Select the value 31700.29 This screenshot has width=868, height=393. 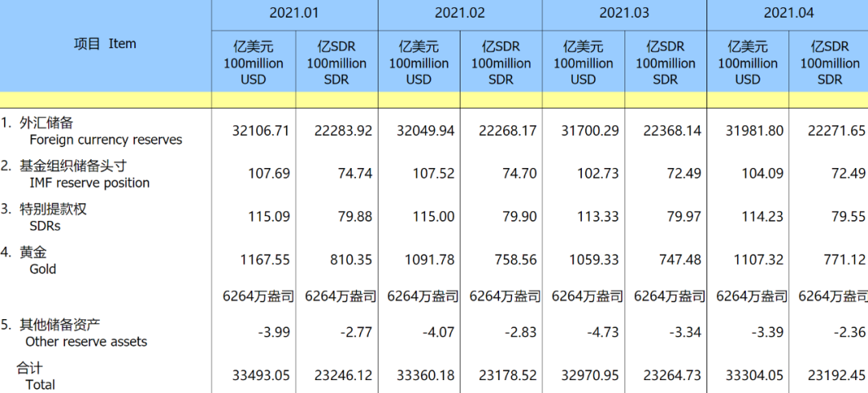[x=590, y=131]
